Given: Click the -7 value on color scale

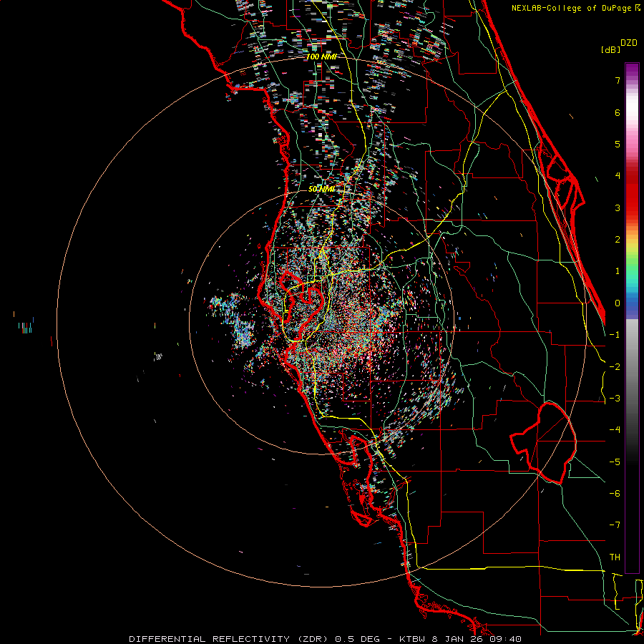Looking at the screenshot, I should tap(615, 525).
